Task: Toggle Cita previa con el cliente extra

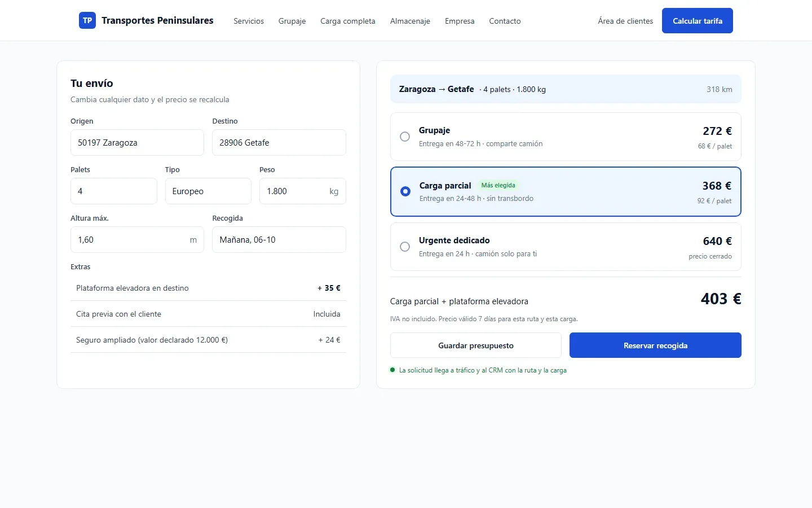Action: coord(208,314)
